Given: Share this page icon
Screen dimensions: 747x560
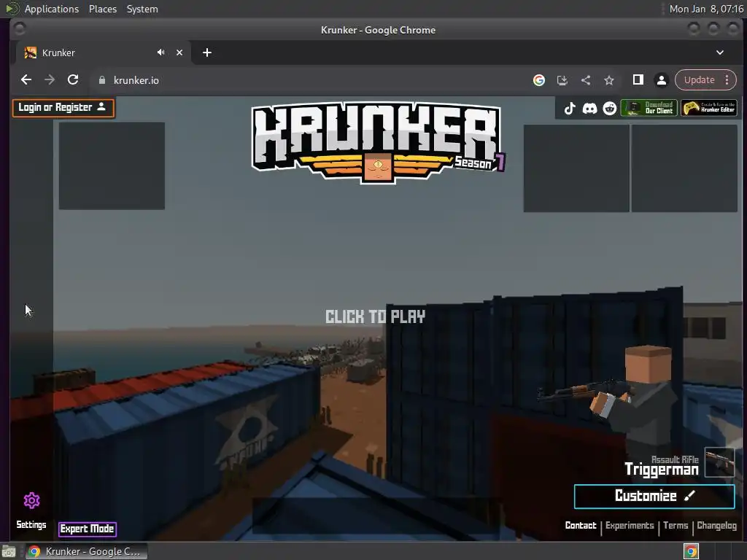Looking at the screenshot, I should pyautogui.click(x=586, y=80).
